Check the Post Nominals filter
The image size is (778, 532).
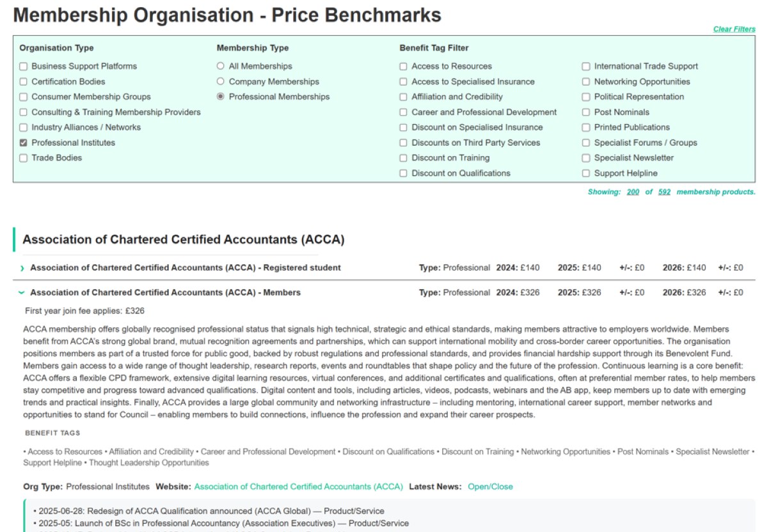pos(586,113)
